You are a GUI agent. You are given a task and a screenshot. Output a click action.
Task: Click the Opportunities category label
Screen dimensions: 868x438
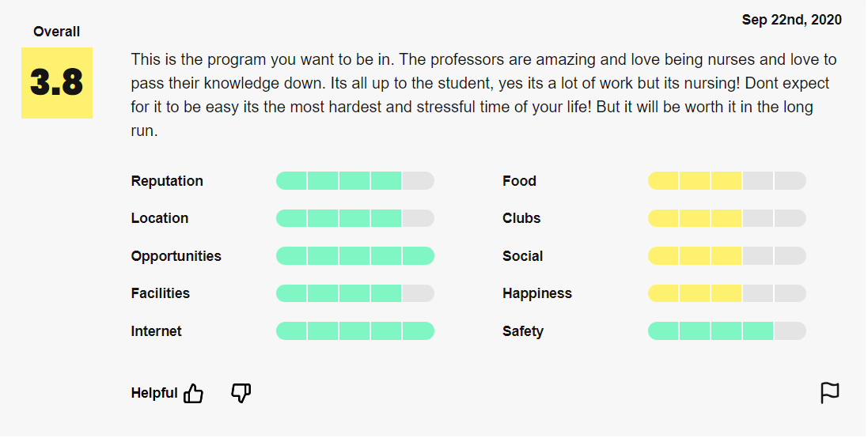176,256
